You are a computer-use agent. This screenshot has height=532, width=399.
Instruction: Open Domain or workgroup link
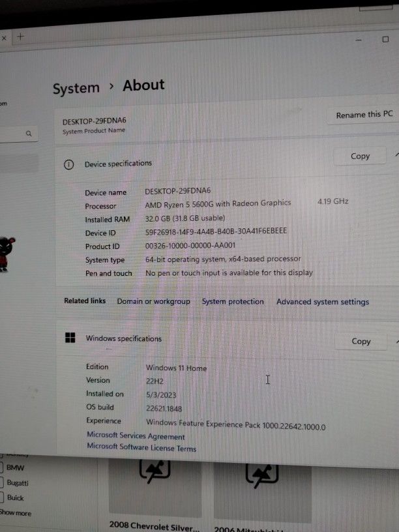[x=153, y=301]
